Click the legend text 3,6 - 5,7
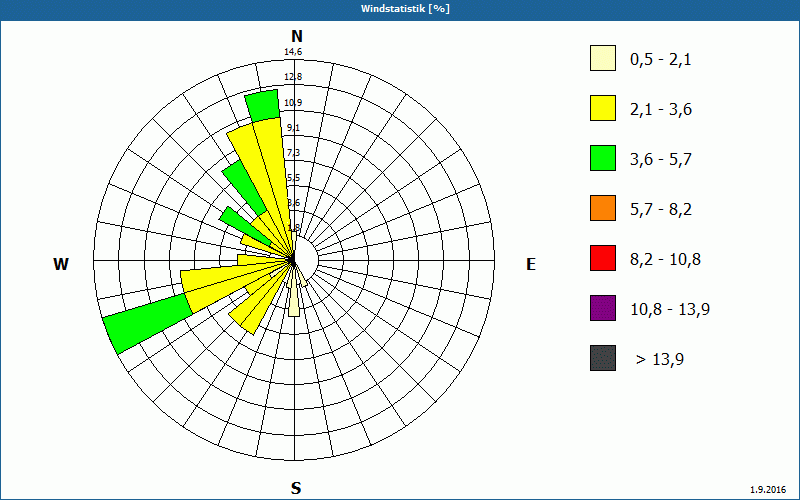The height and width of the screenshot is (500, 800). click(661, 160)
